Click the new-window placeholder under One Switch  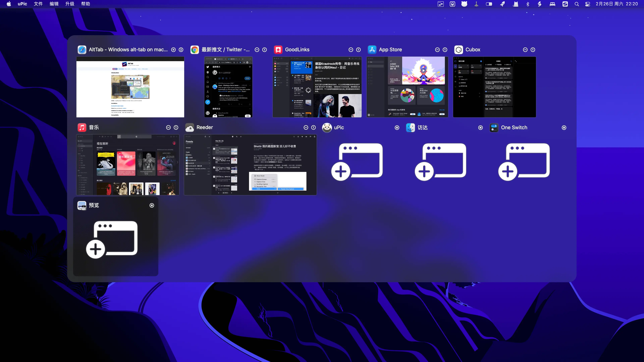click(x=524, y=162)
